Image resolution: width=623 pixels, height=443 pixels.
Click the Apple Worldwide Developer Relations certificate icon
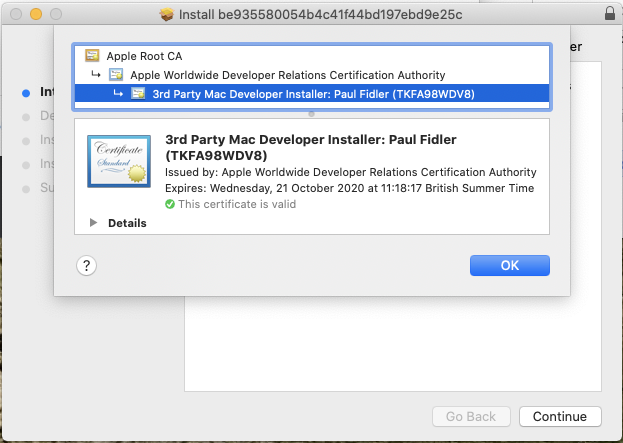[x=116, y=75]
